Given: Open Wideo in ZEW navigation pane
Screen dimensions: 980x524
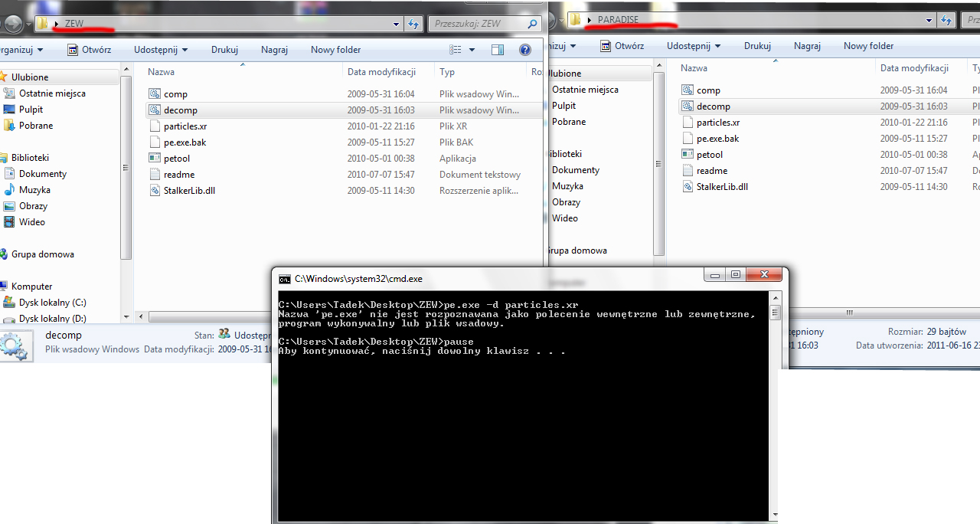Looking at the screenshot, I should [x=24, y=222].
